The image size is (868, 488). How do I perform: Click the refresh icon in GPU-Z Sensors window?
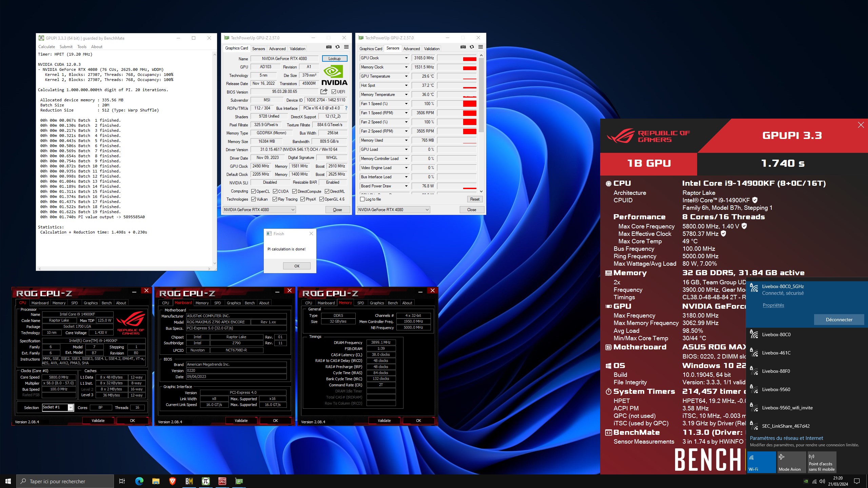(x=472, y=47)
